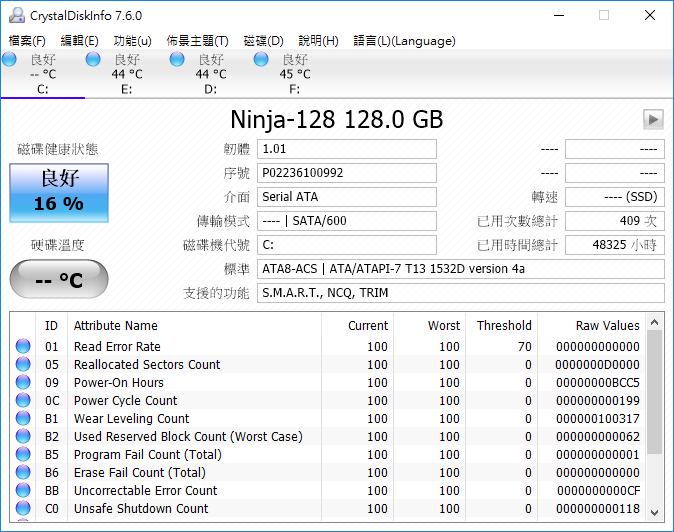Image resolution: width=674 pixels, height=532 pixels.
Task: Select the Wear Leveling Count attribute text
Action: [x=131, y=419]
